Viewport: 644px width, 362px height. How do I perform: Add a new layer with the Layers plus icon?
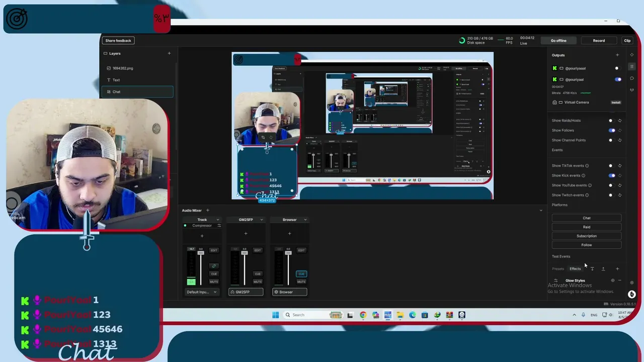[169, 53]
